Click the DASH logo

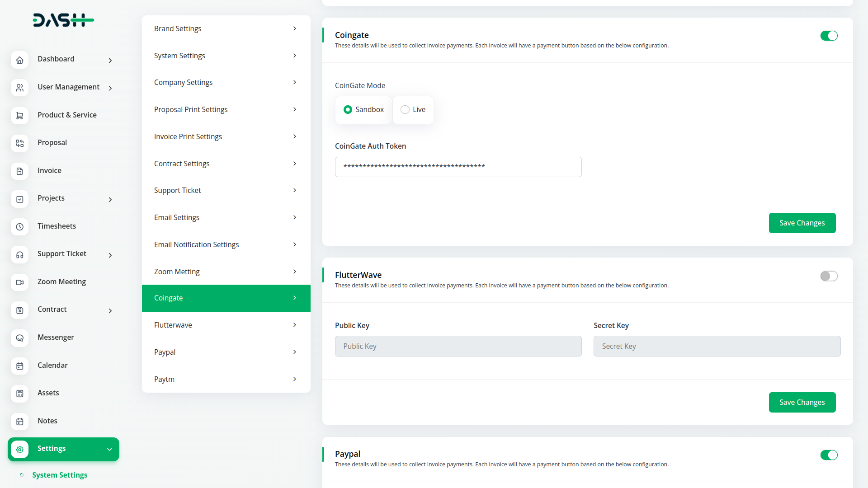tap(63, 20)
